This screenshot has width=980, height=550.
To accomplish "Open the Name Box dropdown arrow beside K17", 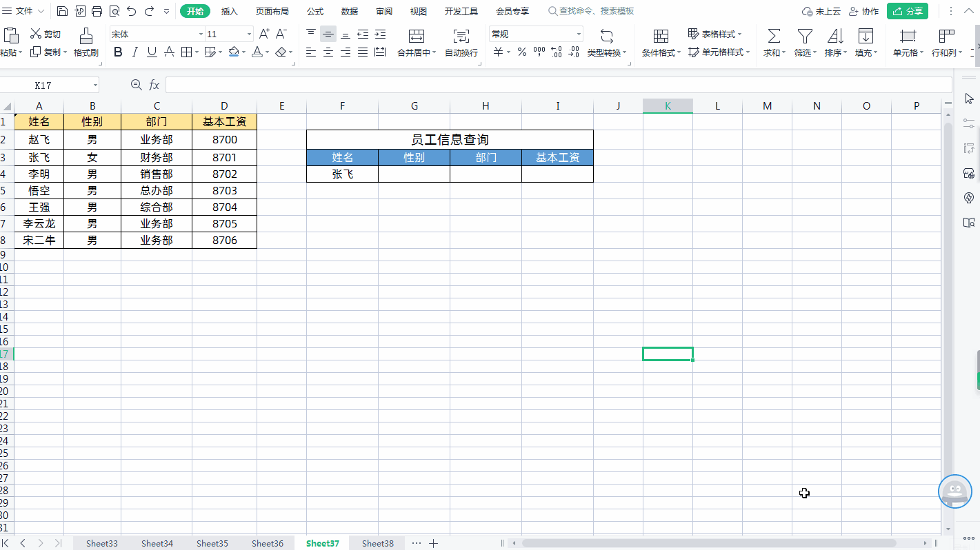I will tap(95, 85).
